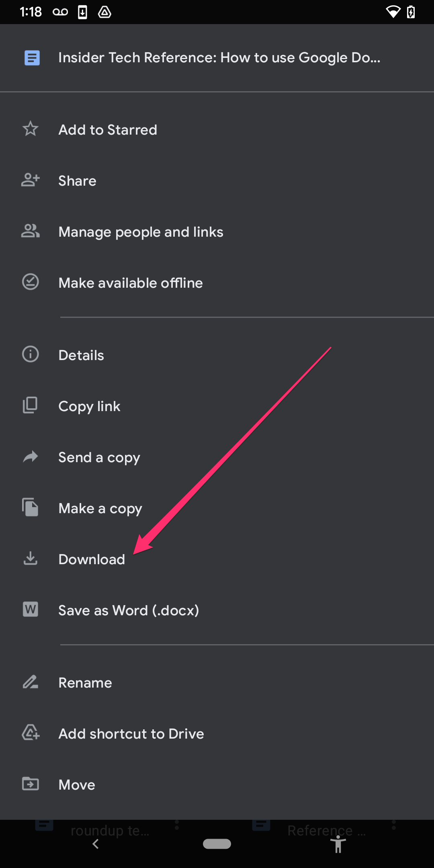Tap the download tray icon
Screen dimensions: 434x868
(x=31, y=558)
